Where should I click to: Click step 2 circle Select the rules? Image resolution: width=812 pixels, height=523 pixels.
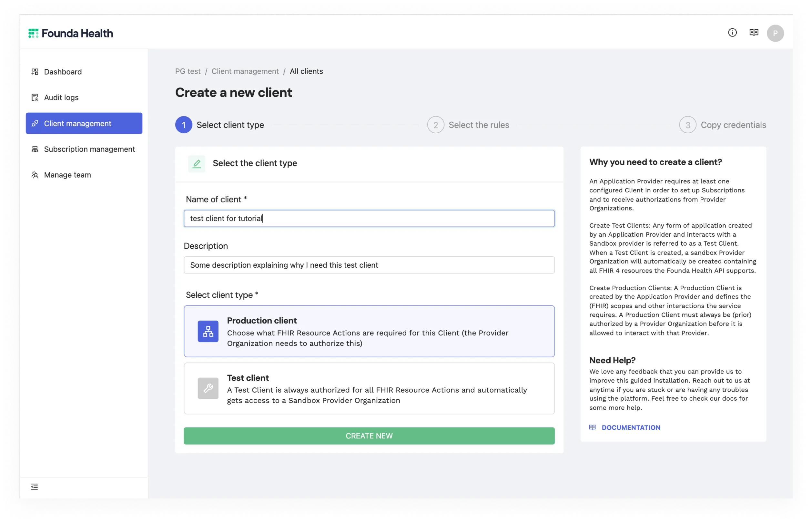[x=436, y=125]
